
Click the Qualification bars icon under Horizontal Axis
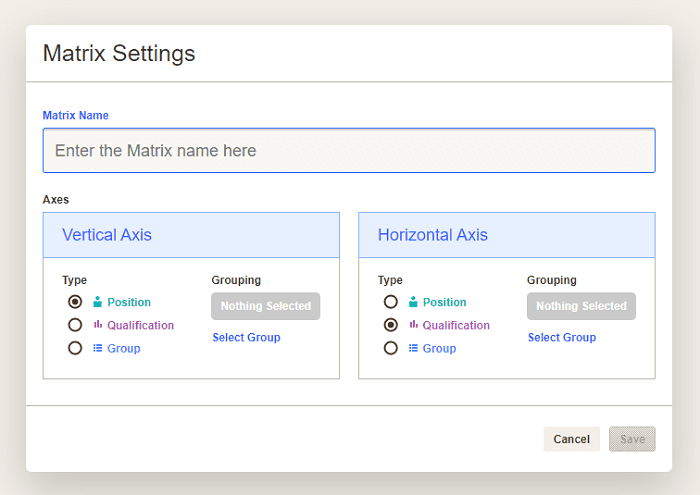point(413,324)
